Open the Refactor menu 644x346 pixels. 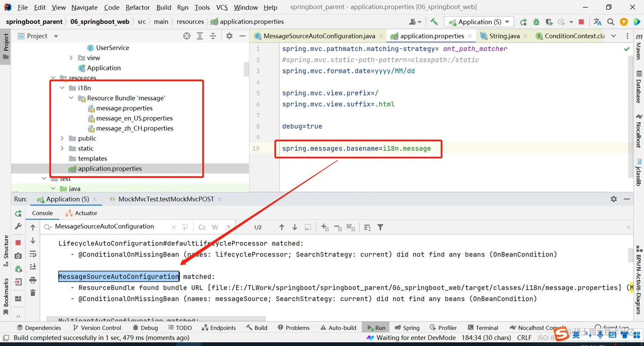pos(138,7)
